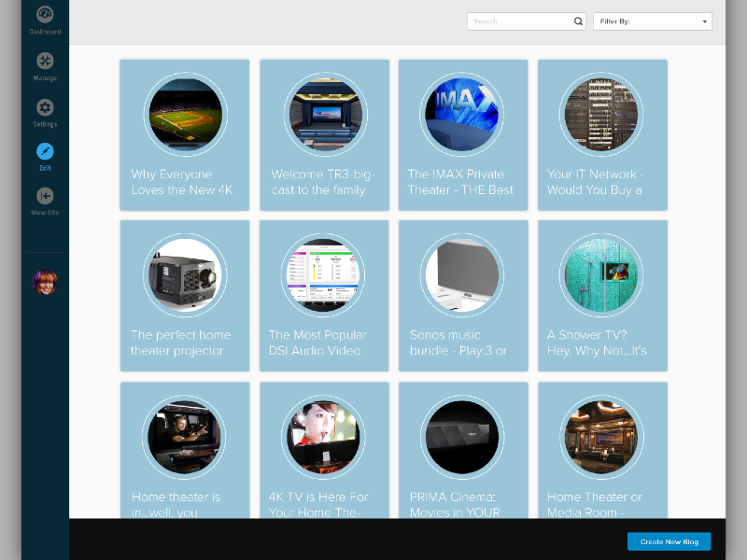Click the Dashboard sidebar label
The width and height of the screenshot is (747, 560).
45,32
